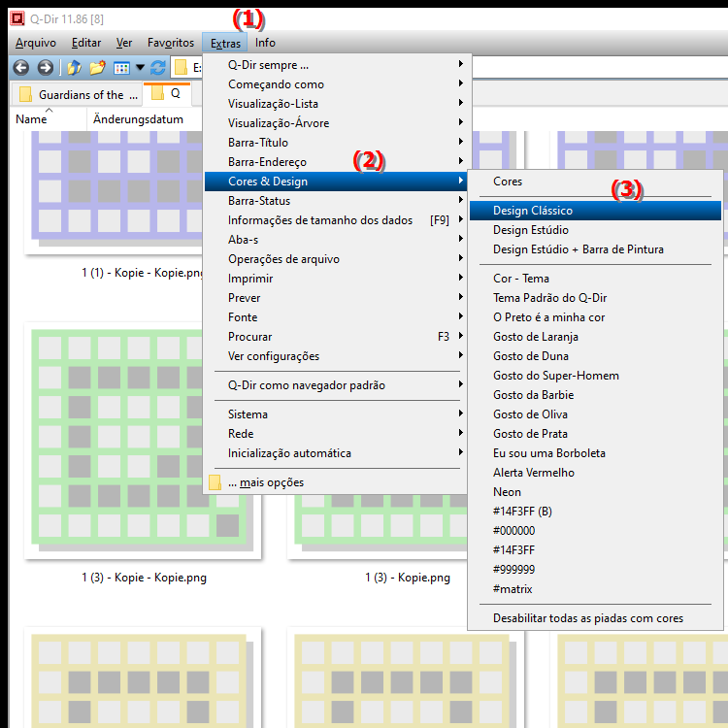
Task: Open Q-Dir como navegador padrão submenu
Action: pyautogui.click(x=336, y=385)
